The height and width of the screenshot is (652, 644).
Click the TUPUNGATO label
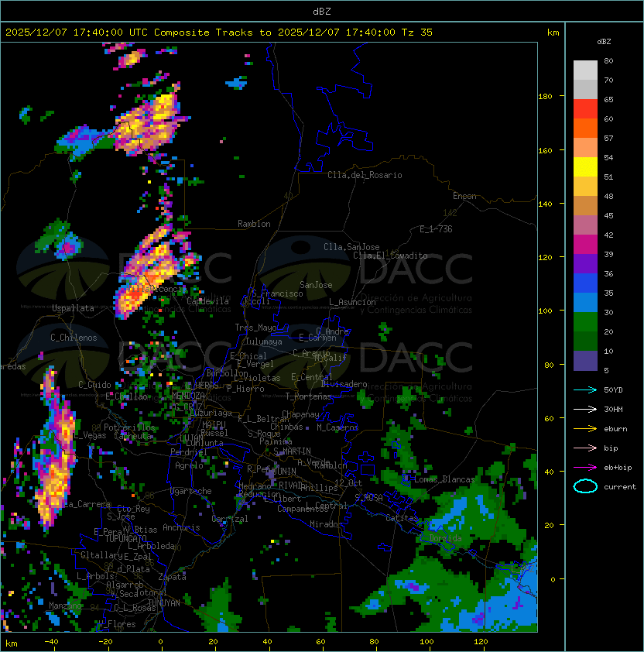point(125,538)
